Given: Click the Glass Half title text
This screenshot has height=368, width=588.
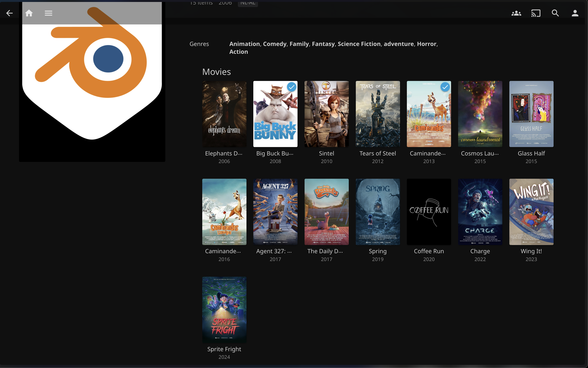Looking at the screenshot, I should click(531, 153).
